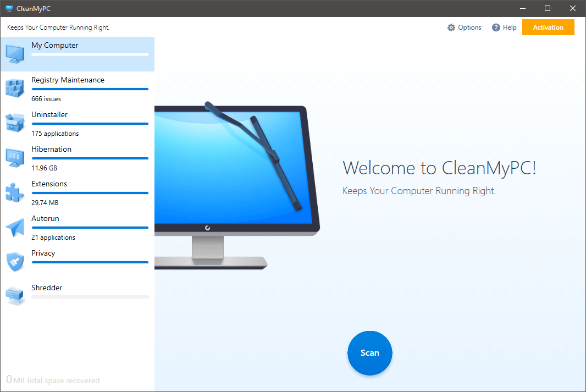Click the Privacy progress bar
The height and width of the screenshot is (392, 586).
coord(90,262)
